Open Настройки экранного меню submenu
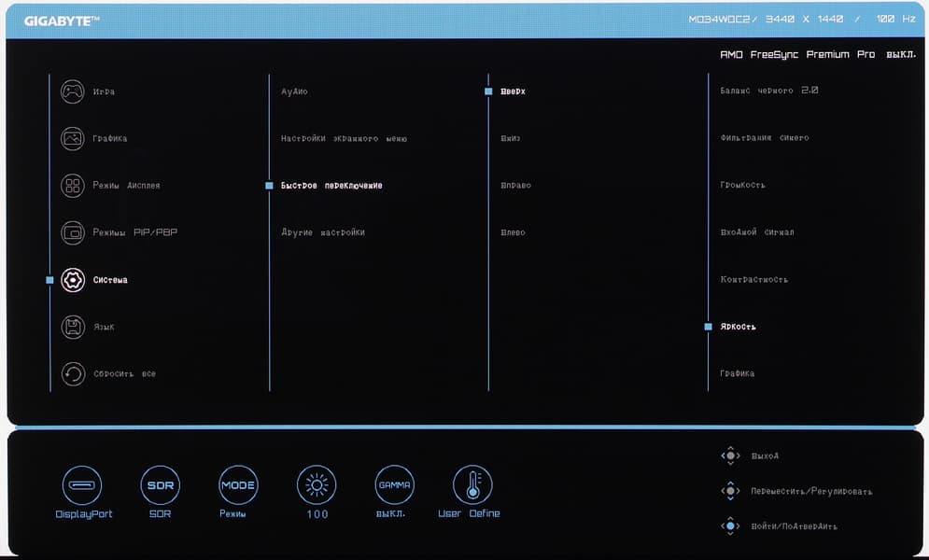 [344, 138]
